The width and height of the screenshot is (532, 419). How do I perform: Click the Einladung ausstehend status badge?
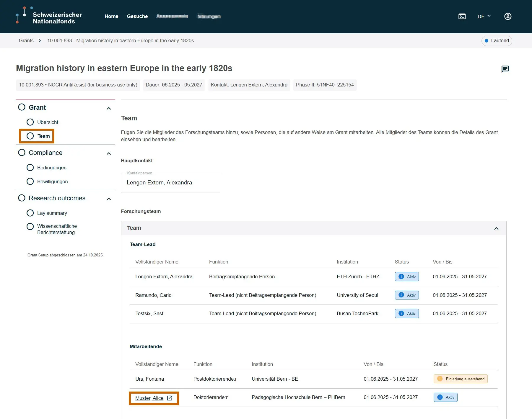pos(461,379)
